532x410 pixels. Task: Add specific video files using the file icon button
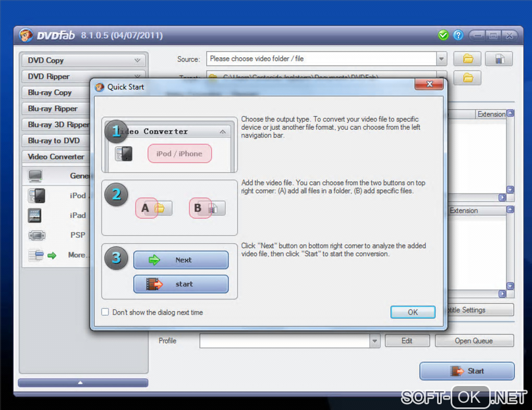click(x=499, y=59)
